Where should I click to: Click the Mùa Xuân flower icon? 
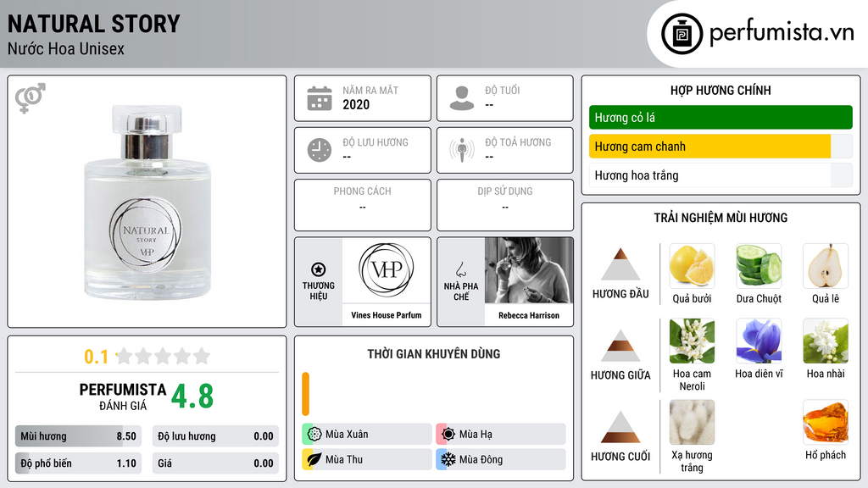pos(314,435)
